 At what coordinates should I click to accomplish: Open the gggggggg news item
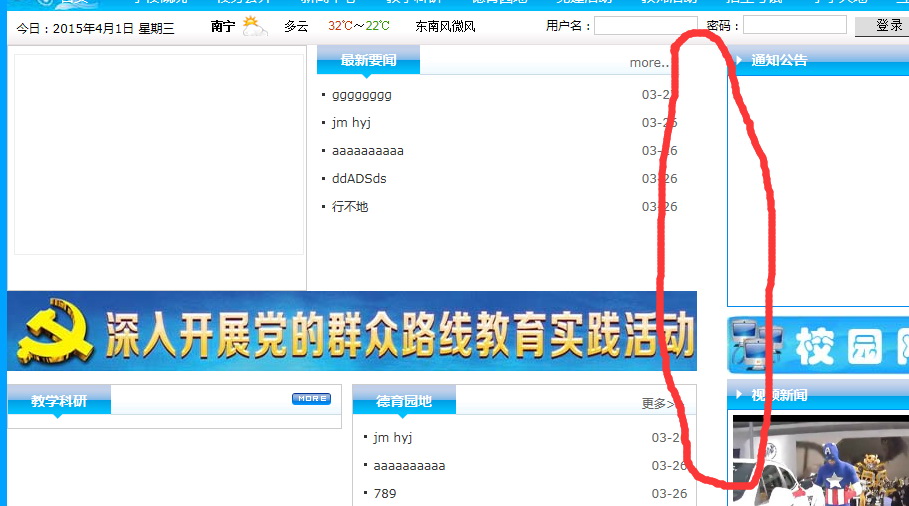[362, 95]
